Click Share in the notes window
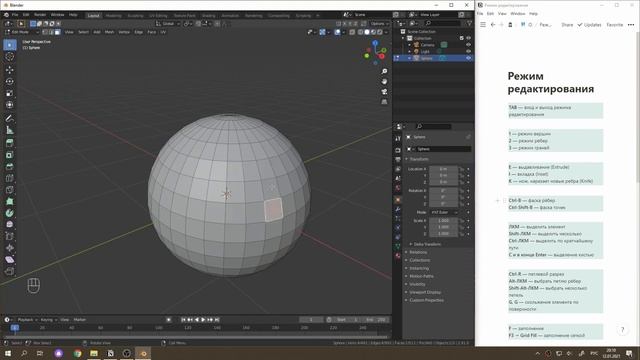640x360 pixels. point(567,25)
